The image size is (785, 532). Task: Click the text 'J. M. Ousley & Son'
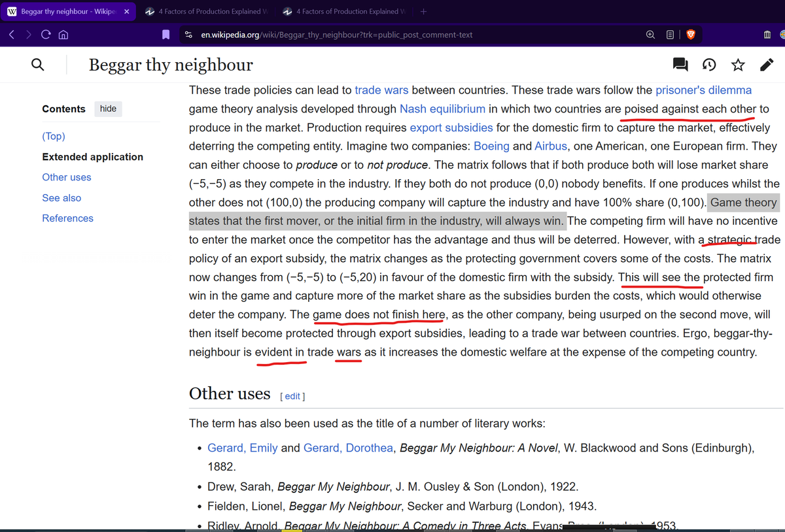click(445, 486)
